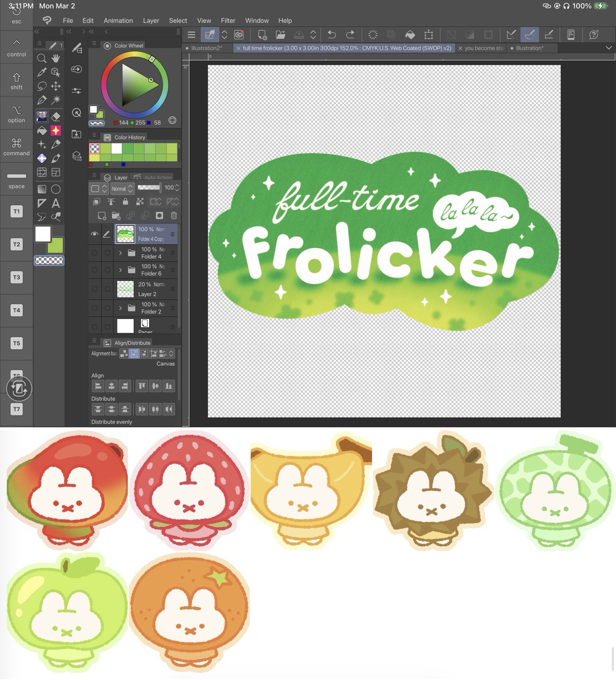Viewport: 616px width, 680px height.
Task: Switch to the Illustration2 document tab
Action: tap(207, 48)
